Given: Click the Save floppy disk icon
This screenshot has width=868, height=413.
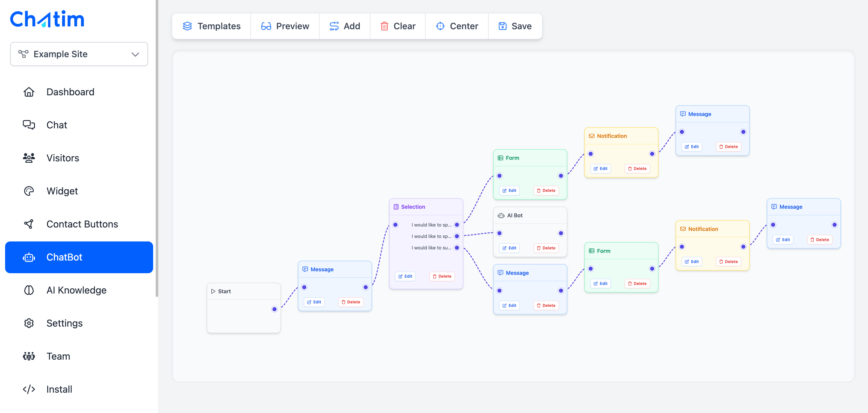Looking at the screenshot, I should pos(502,26).
